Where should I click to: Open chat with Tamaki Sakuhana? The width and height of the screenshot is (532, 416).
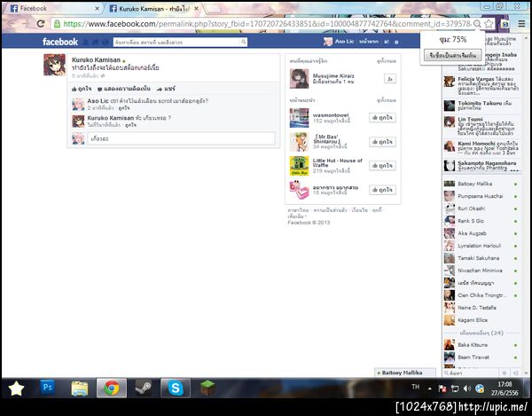click(481, 258)
